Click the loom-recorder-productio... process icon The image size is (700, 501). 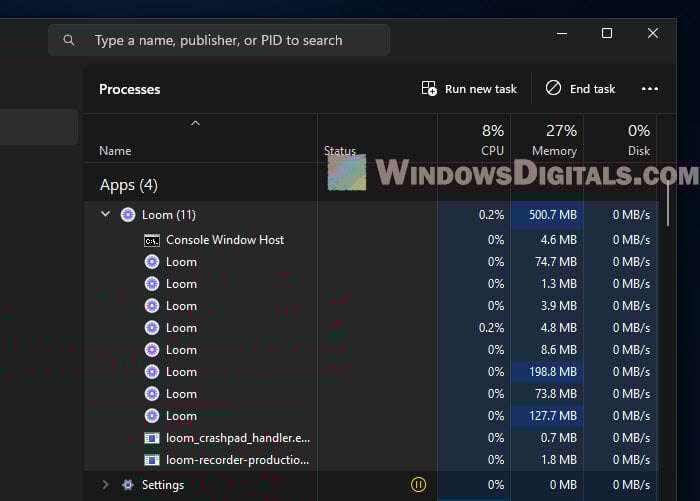[x=152, y=460]
